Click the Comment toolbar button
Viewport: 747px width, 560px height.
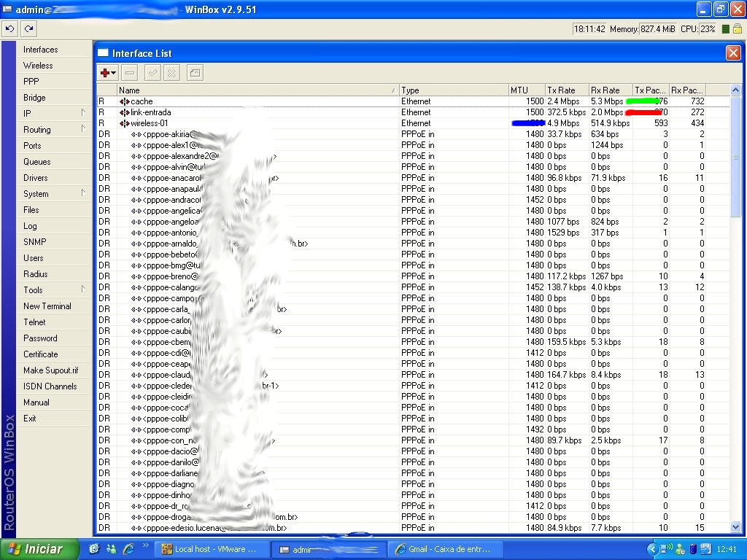[x=195, y=73]
